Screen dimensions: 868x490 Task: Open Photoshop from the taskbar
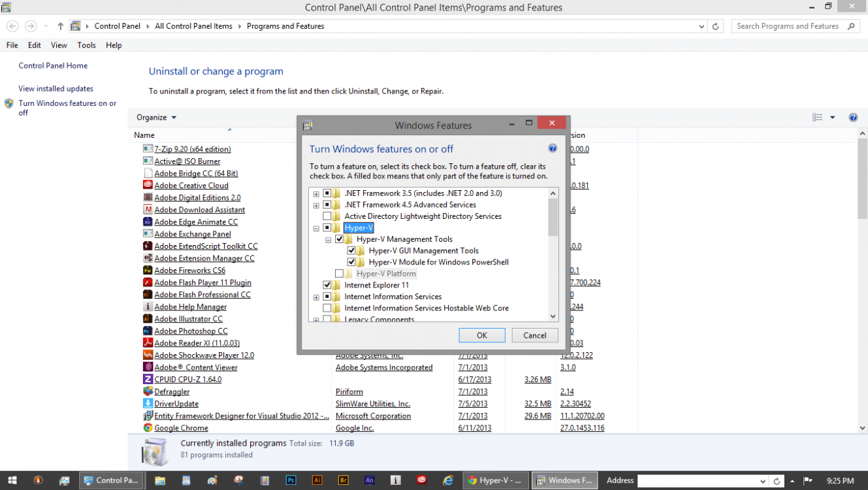tap(291, 480)
